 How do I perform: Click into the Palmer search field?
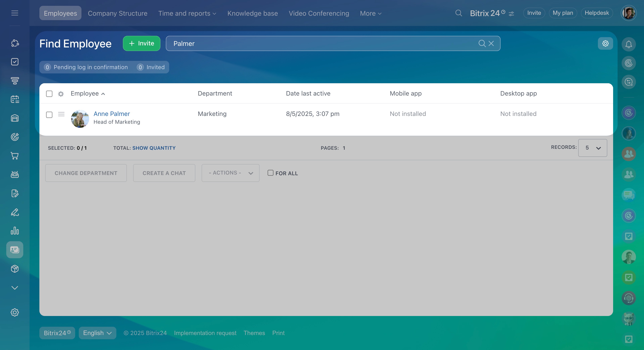tap(320, 43)
